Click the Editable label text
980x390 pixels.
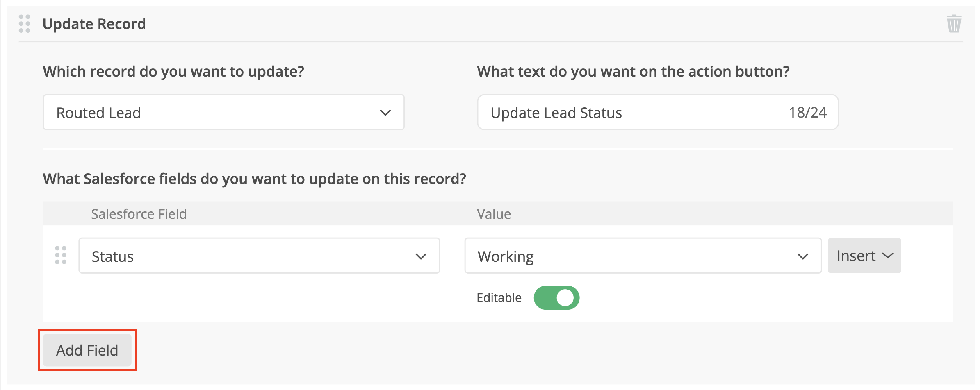tap(499, 298)
